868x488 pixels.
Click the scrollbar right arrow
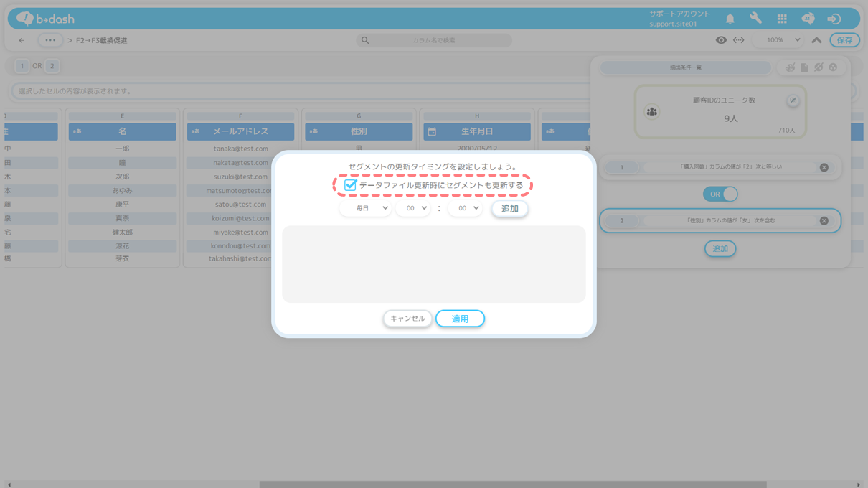[859, 484]
